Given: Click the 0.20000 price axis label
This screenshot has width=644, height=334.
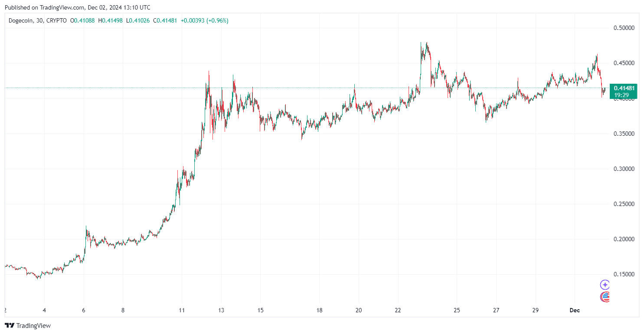Looking at the screenshot, I should 624,239.
